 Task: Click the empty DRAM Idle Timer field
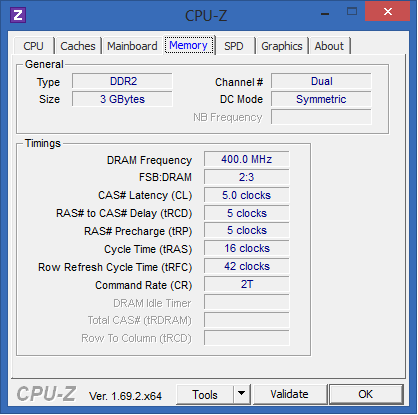[x=247, y=303]
